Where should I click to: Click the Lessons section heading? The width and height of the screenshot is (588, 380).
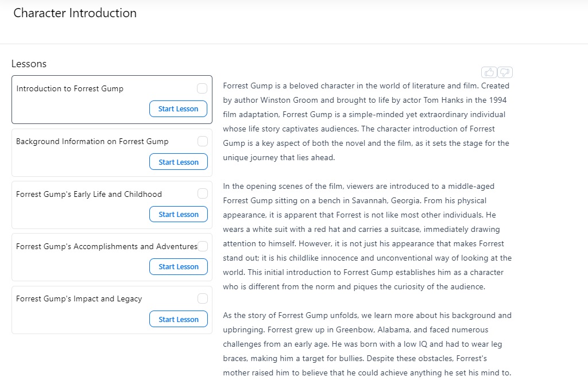click(29, 64)
